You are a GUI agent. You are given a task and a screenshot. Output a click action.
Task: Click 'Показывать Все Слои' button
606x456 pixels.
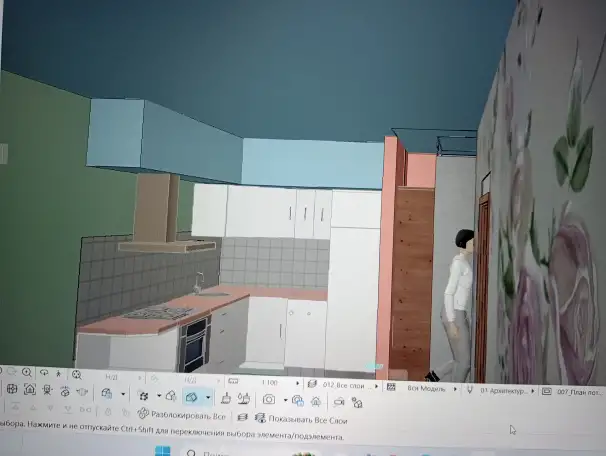(301, 419)
